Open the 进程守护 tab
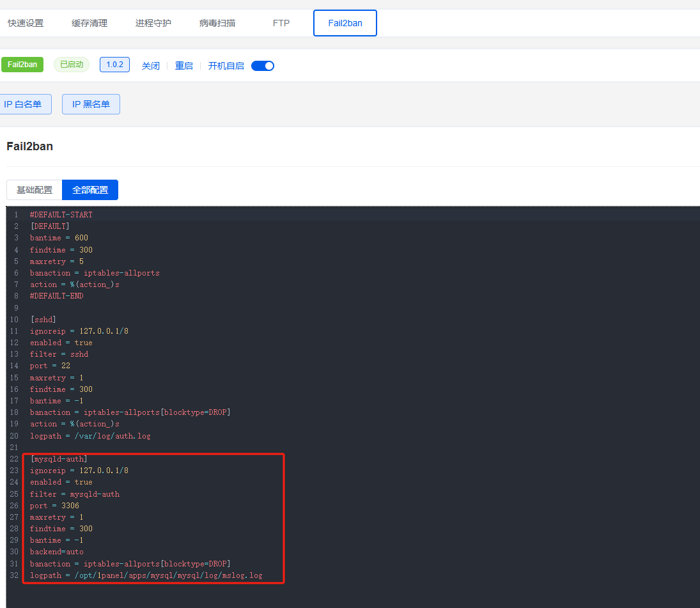Image resolution: width=700 pixels, height=608 pixels. click(x=153, y=23)
